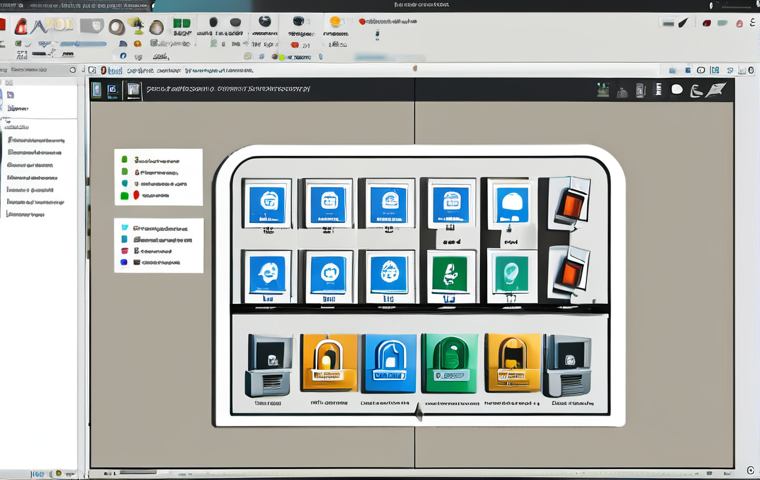Select the blue-dot row in the lower legend box

click(150, 262)
